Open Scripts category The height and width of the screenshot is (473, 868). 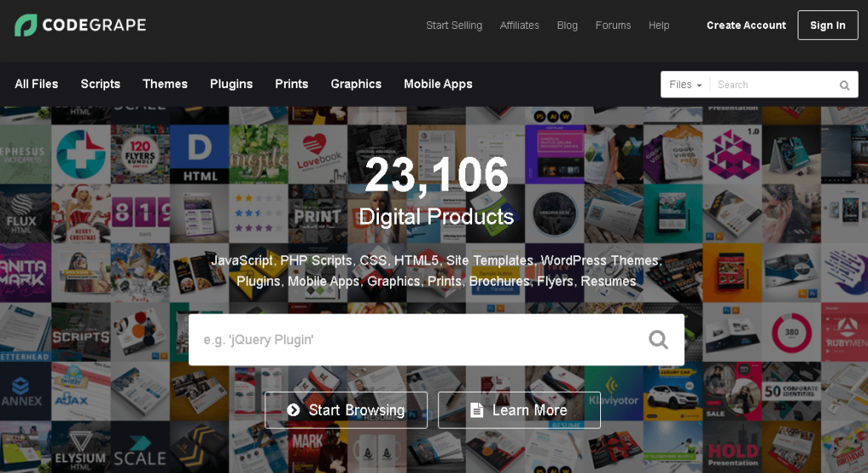100,84
